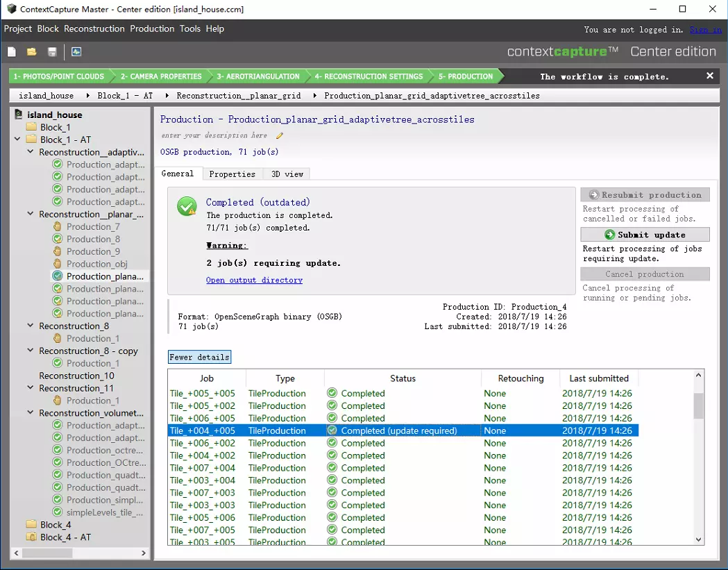Collapse the Reconstruction_11 node
Viewport: 728px width, 570px height.
(30, 387)
